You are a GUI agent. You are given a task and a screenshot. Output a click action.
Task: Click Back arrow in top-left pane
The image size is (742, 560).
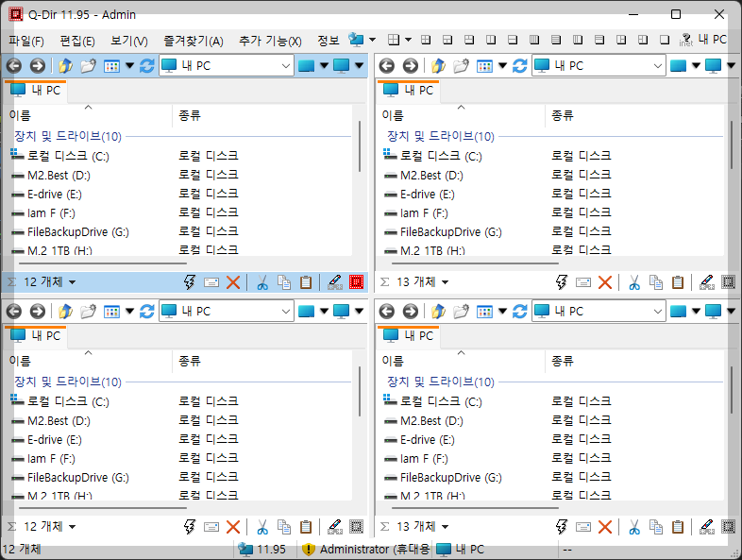point(14,65)
